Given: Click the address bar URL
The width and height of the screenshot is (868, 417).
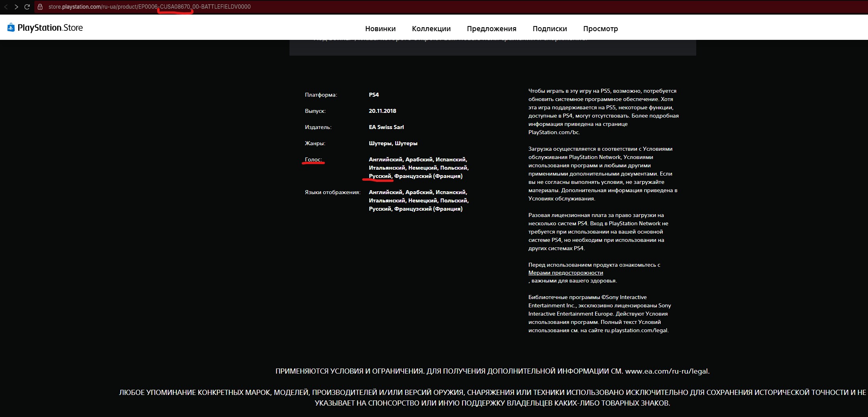Looking at the screenshot, I should (x=149, y=7).
